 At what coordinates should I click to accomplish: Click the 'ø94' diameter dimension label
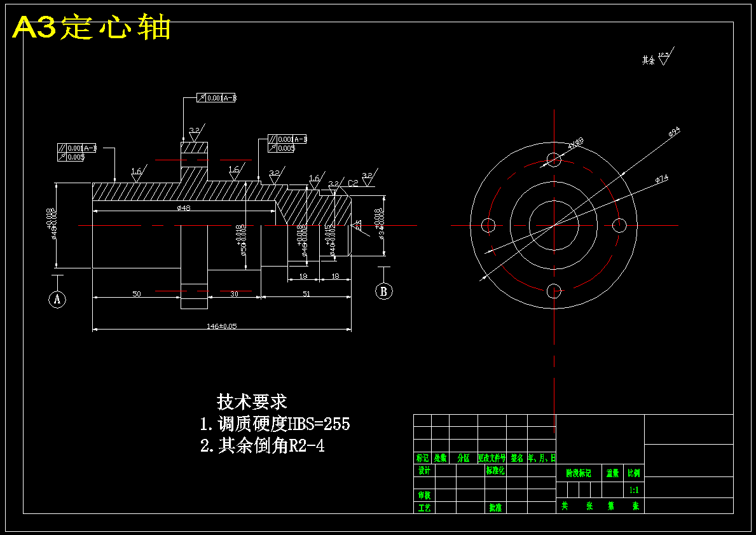tap(674, 132)
